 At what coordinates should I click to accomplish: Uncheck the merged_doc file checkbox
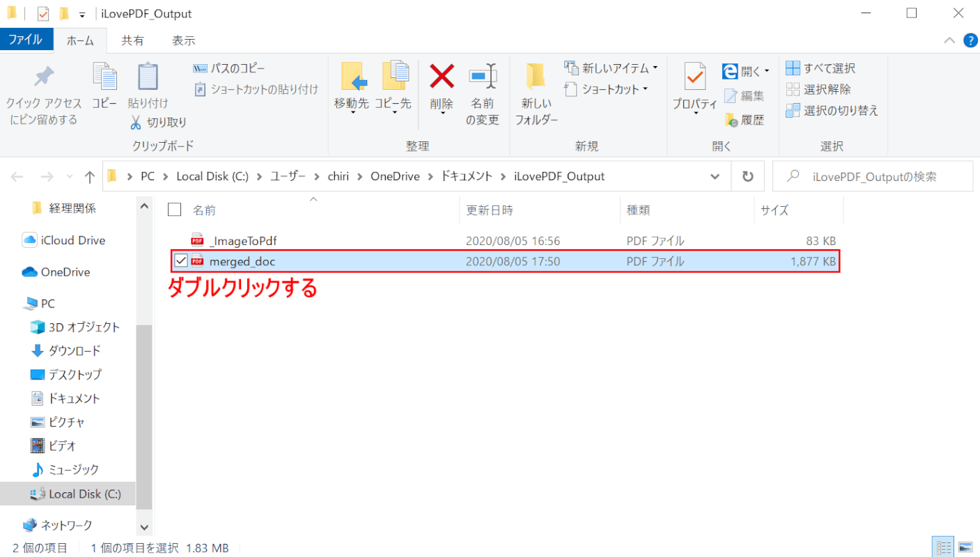point(181,262)
